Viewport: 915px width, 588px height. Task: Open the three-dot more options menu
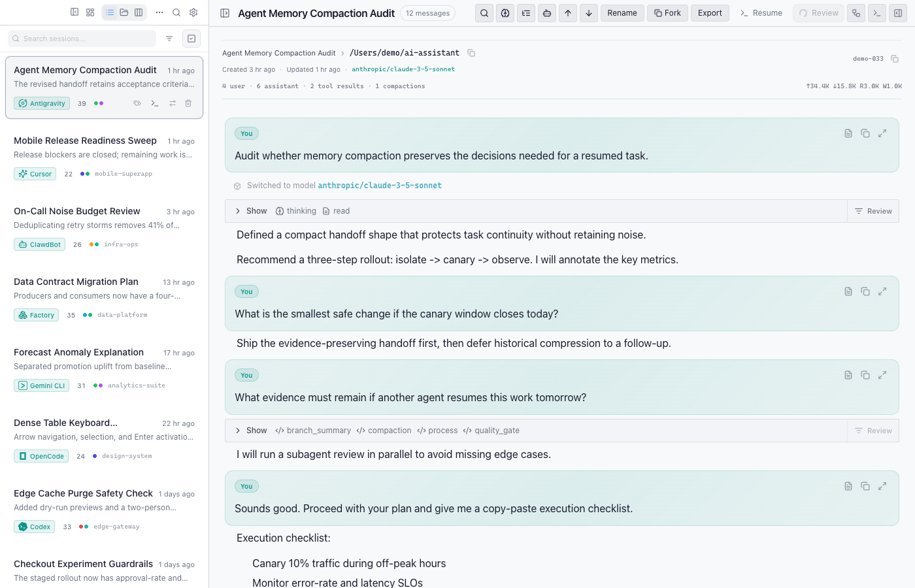click(159, 12)
